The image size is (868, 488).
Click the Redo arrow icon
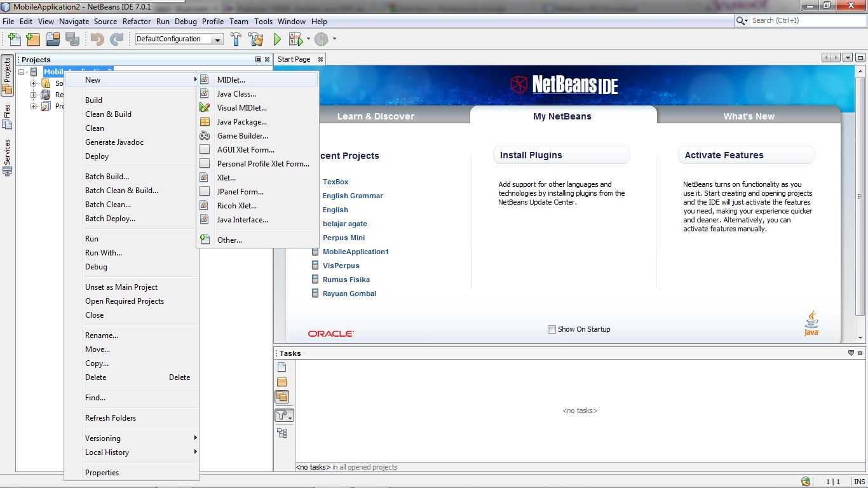coord(116,39)
